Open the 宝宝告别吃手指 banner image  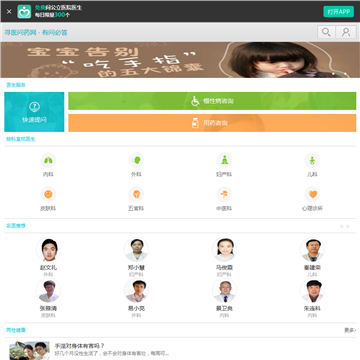pyautogui.click(x=180, y=60)
